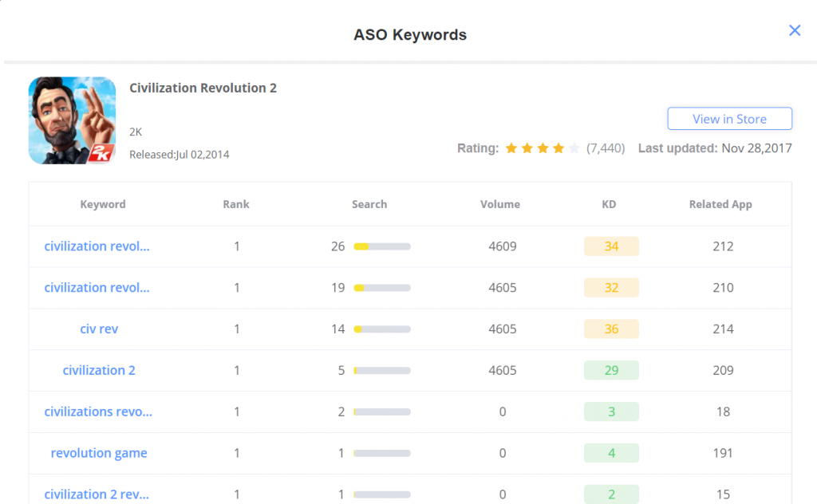This screenshot has width=817, height=504.
Task: Open the 'civ rev' keyword link
Action: tap(99, 329)
